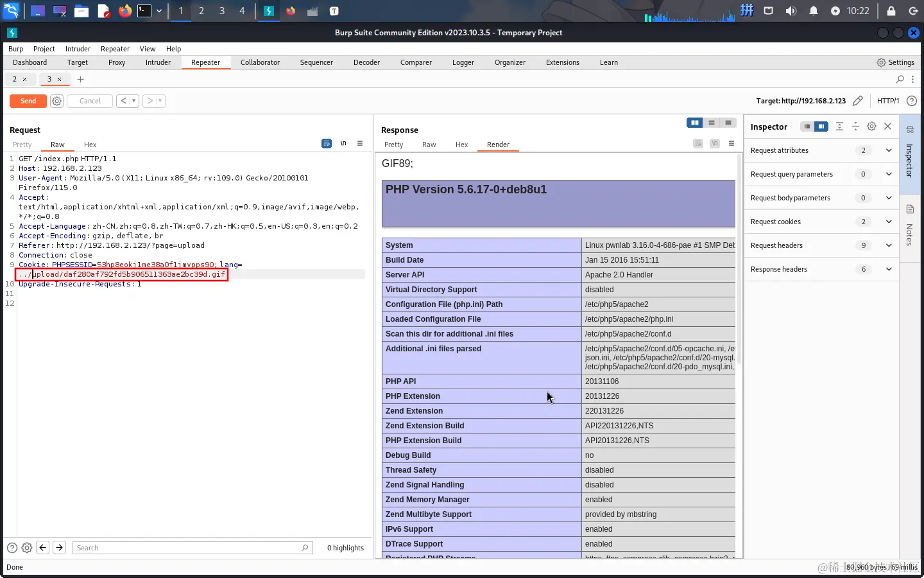Screen dimensions: 924x578
Task: Open the Burp menu
Action: pos(15,49)
